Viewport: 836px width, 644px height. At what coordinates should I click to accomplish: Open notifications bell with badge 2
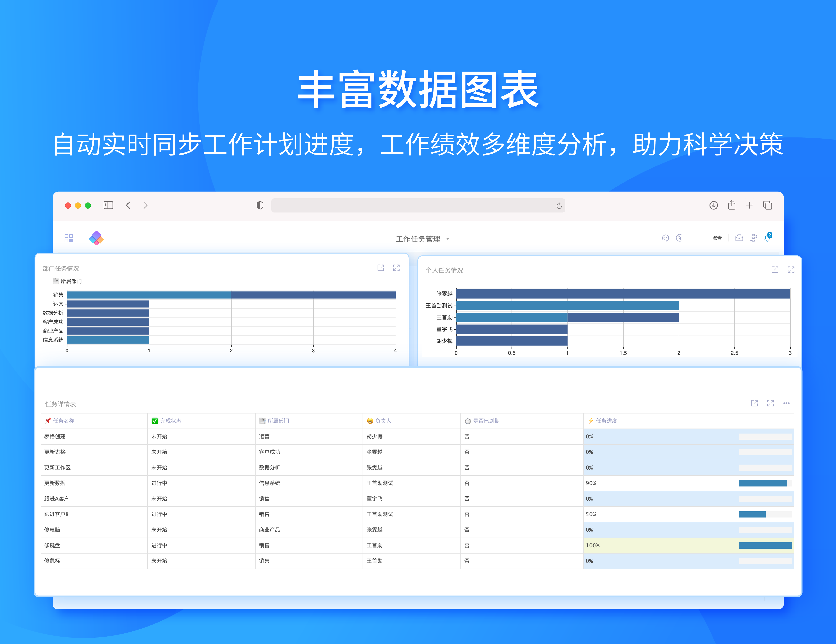click(768, 237)
